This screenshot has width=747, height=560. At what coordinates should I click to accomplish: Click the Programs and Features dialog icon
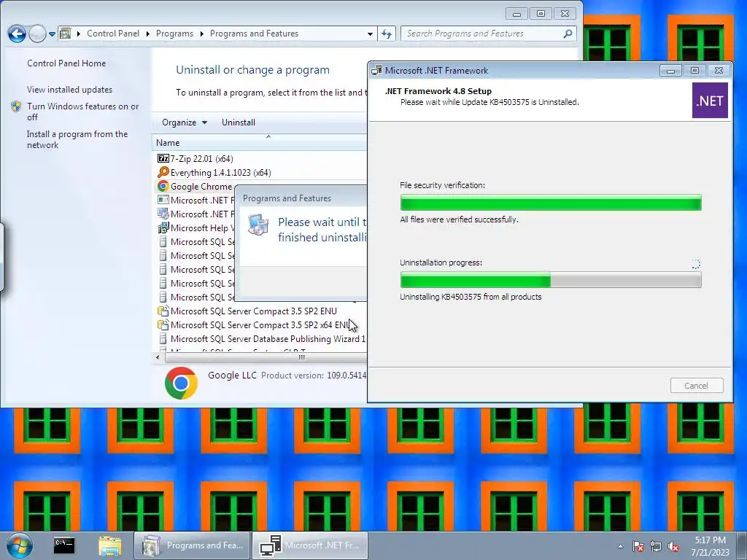click(258, 225)
